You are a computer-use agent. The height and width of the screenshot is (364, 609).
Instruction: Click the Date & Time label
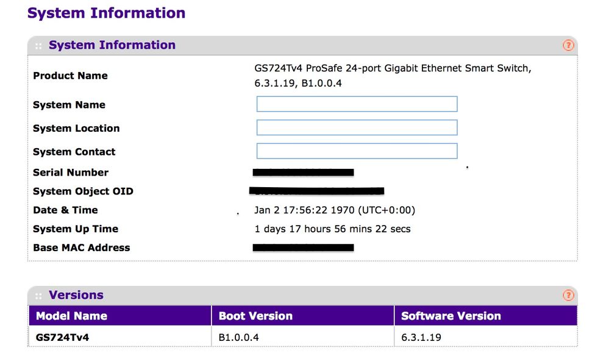(x=65, y=210)
